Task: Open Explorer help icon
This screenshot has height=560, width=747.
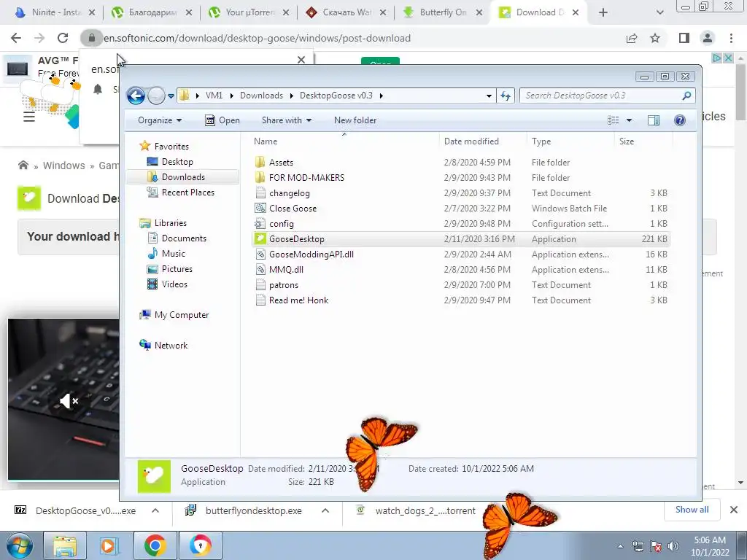Action: (680, 120)
